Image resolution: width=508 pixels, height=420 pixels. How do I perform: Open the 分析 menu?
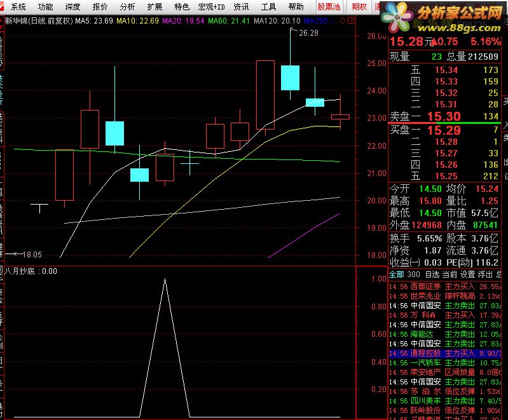click(x=127, y=6)
